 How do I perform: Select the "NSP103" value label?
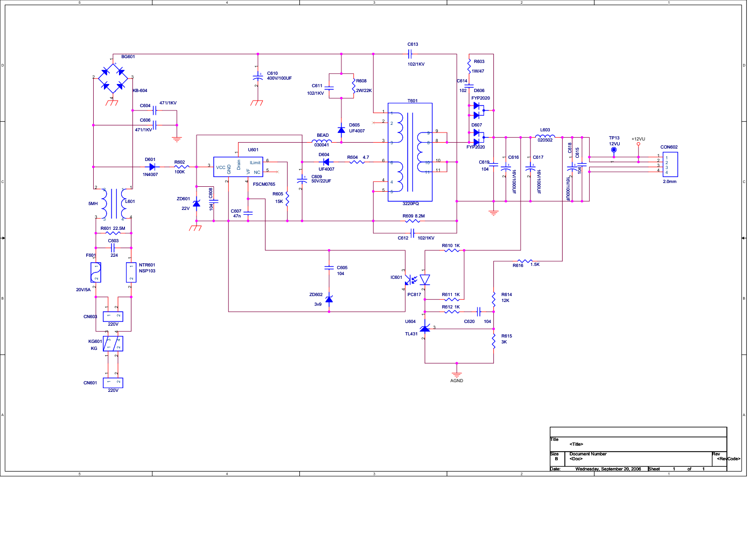point(147,271)
